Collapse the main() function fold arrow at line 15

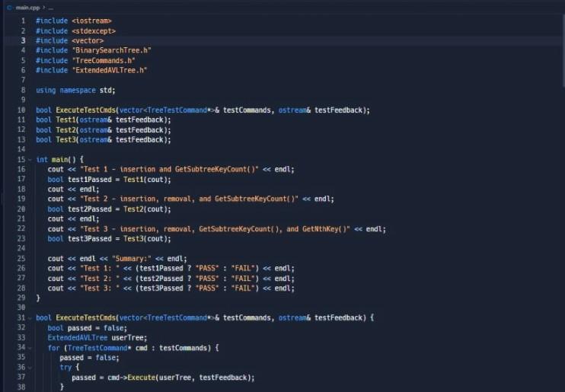30,160
